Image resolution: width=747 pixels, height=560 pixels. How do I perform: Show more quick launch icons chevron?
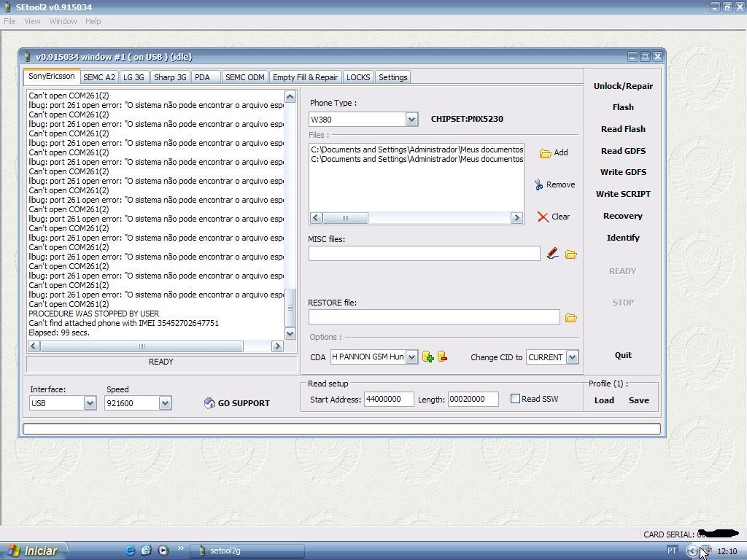tap(181, 548)
